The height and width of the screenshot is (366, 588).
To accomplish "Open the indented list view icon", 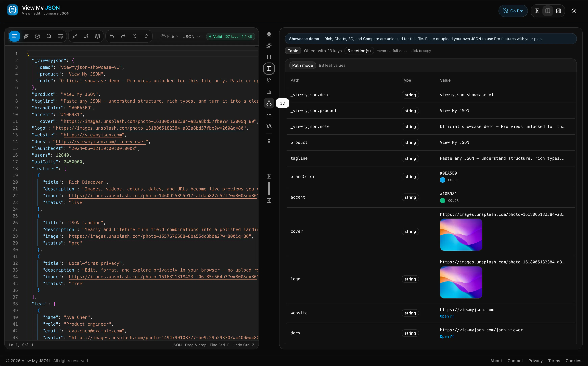I will (x=269, y=115).
